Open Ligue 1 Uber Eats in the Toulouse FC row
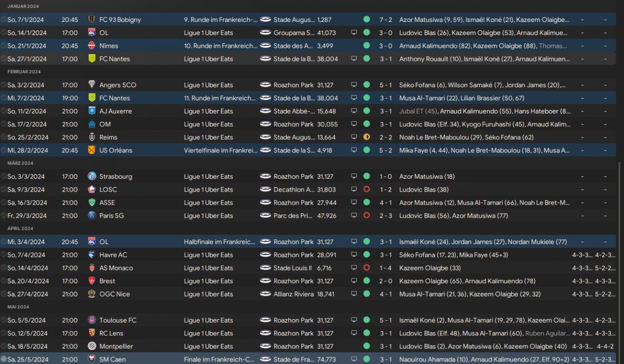 tap(209, 320)
